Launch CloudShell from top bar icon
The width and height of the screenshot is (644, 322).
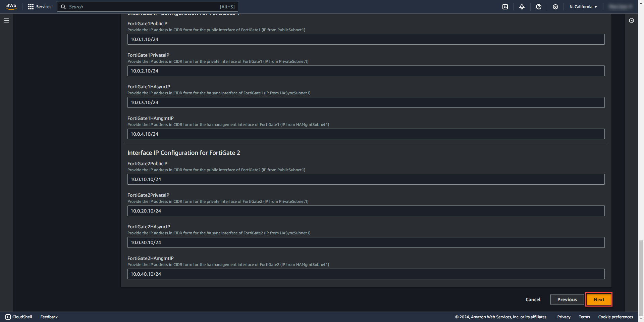pos(505,7)
